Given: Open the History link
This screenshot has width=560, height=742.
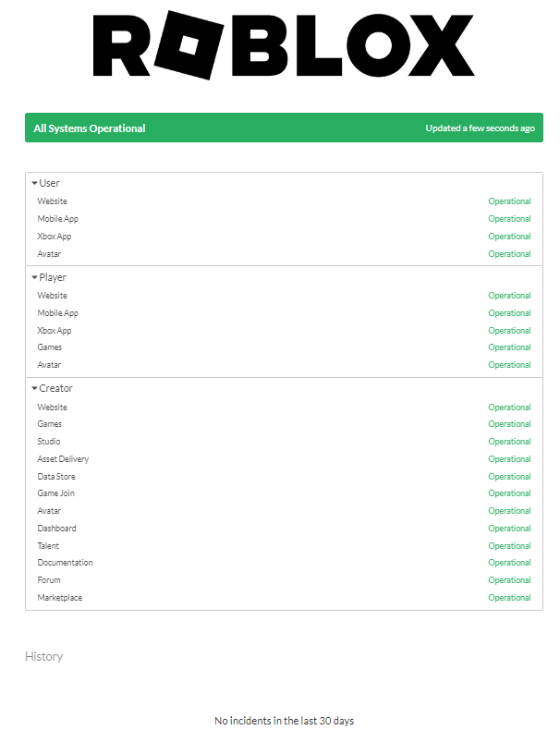Looking at the screenshot, I should point(43,656).
